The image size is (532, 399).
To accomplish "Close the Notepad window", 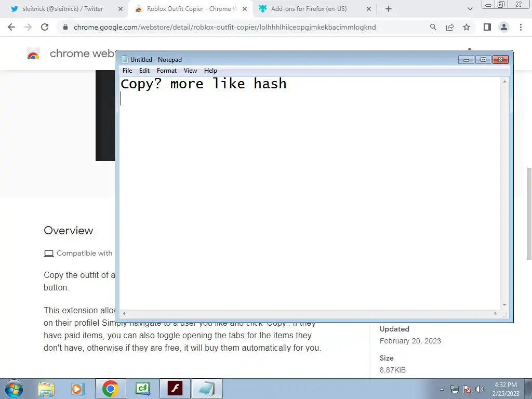I will pos(500,60).
